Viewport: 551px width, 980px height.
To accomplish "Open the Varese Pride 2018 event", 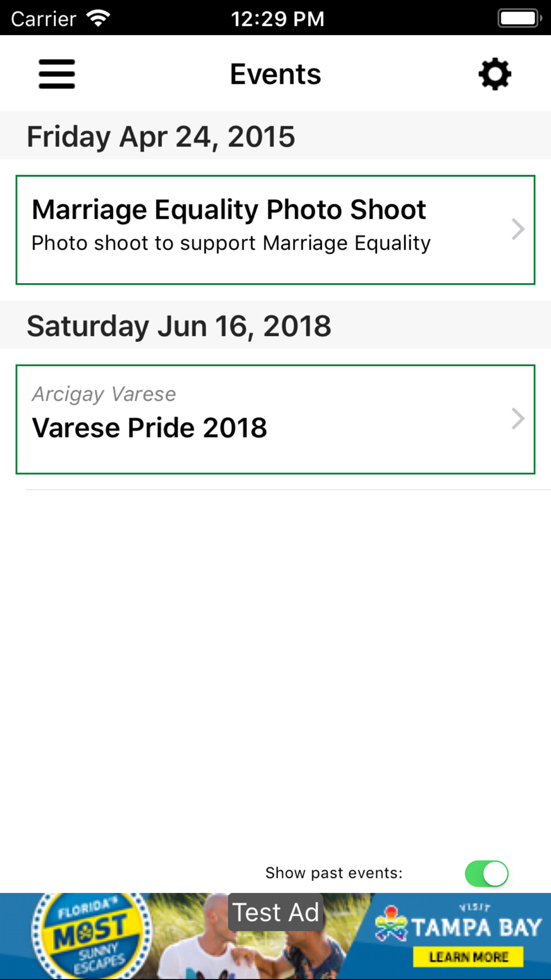I will tap(275, 419).
